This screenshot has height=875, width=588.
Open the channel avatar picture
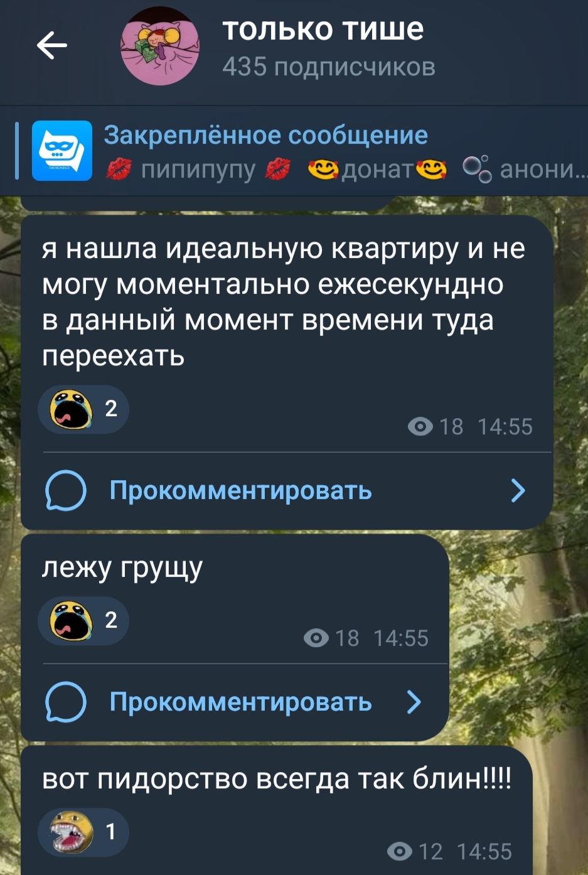coord(160,45)
